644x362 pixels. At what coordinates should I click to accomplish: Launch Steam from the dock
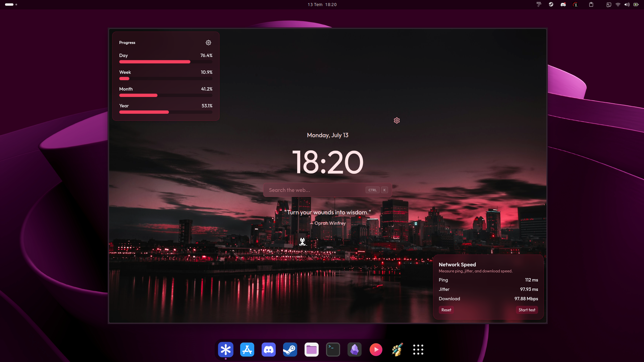pos(290,350)
